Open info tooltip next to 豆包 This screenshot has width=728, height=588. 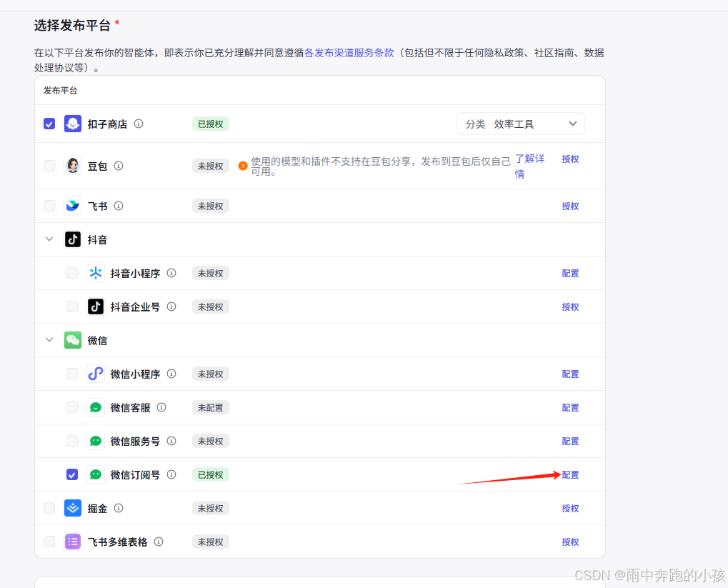tap(119, 165)
